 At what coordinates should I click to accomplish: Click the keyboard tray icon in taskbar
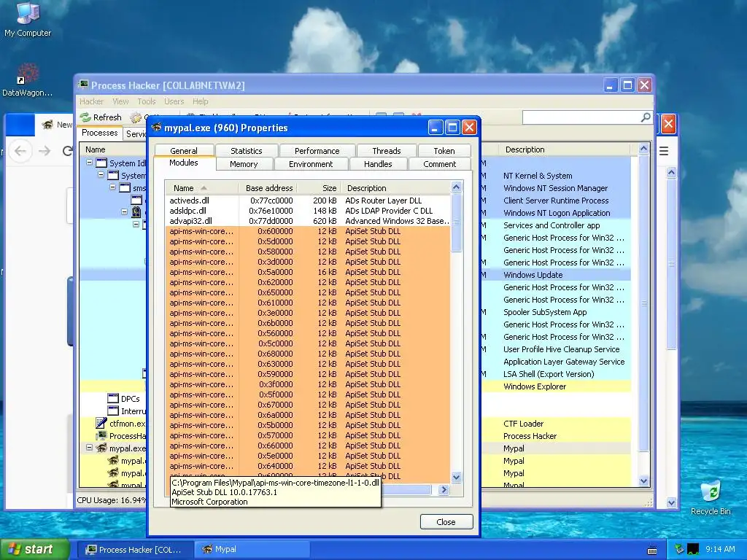click(652, 550)
